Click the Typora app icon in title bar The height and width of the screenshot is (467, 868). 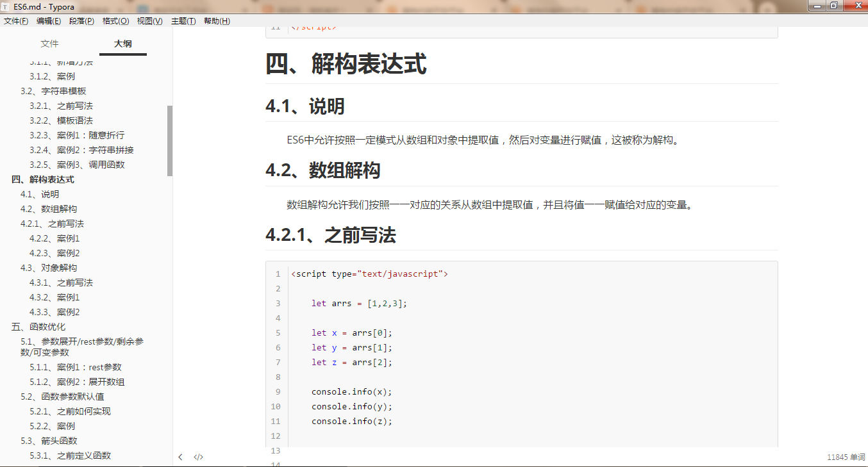click(x=6, y=6)
